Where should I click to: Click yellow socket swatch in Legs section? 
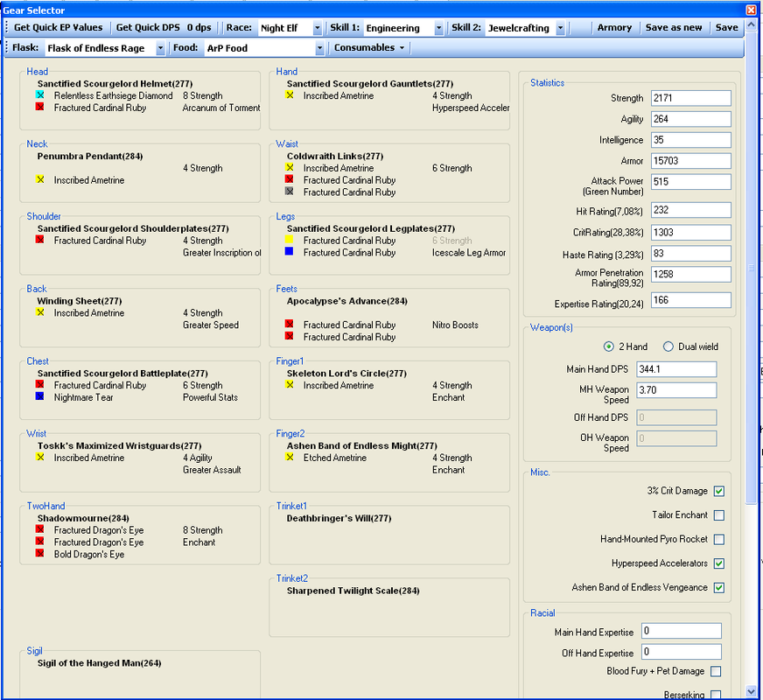[289, 240]
